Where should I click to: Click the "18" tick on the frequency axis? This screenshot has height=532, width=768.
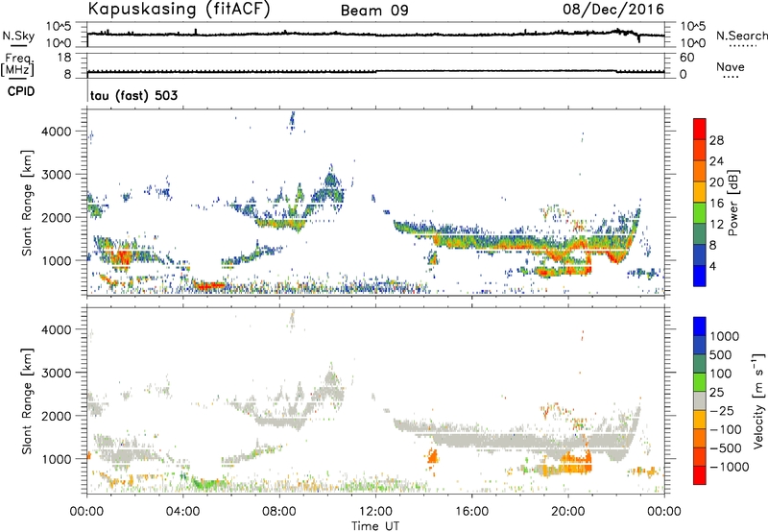[x=63, y=58]
